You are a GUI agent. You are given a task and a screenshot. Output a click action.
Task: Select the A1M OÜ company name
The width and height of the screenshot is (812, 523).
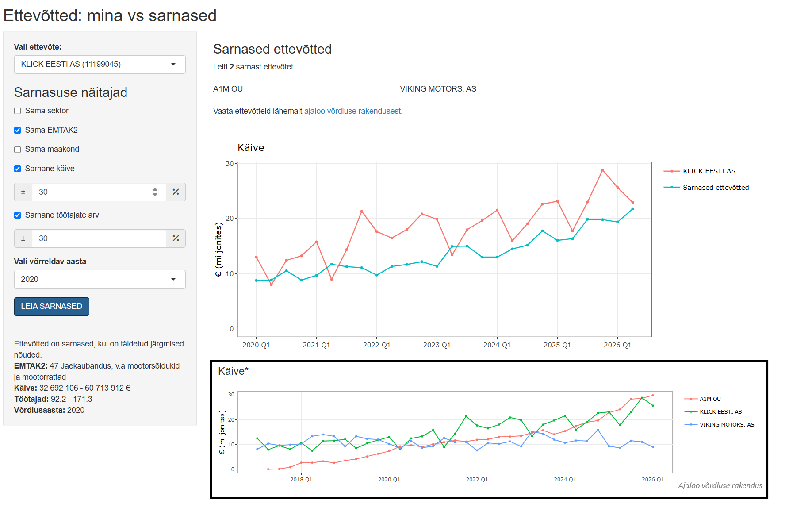228,89
